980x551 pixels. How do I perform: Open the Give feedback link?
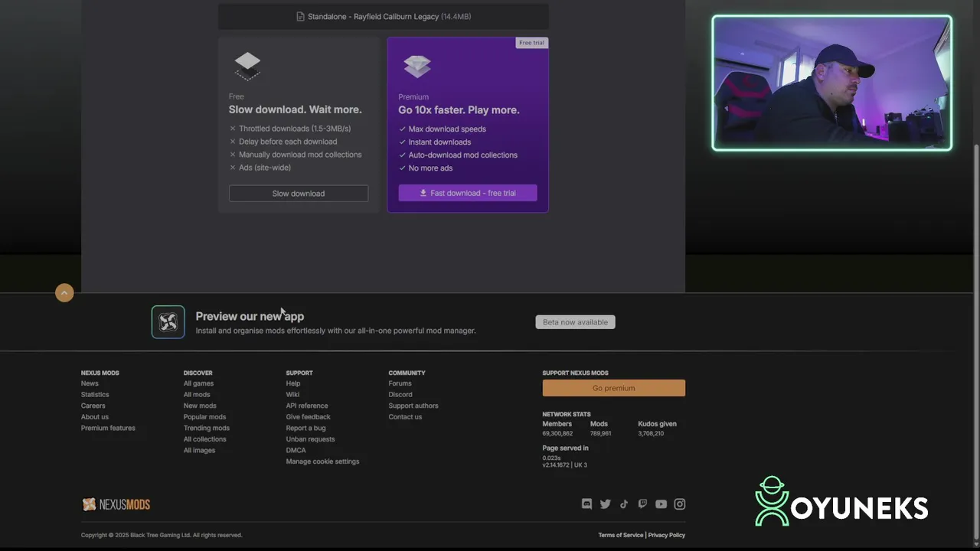pos(309,417)
